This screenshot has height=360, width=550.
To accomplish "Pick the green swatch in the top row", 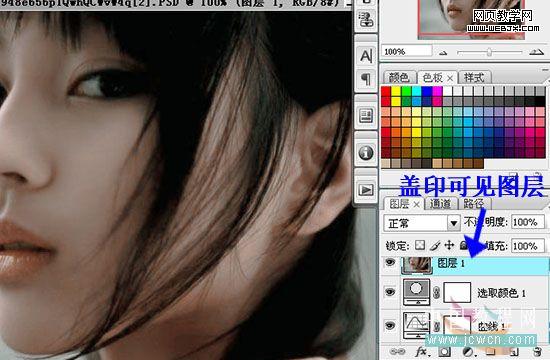I will coord(406,92).
